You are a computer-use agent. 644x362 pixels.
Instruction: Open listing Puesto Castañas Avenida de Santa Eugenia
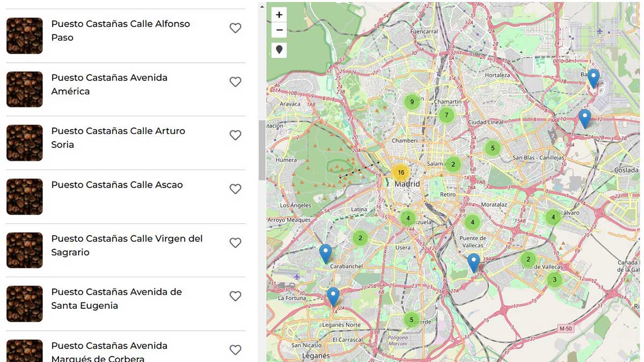(x=116, y=298)
